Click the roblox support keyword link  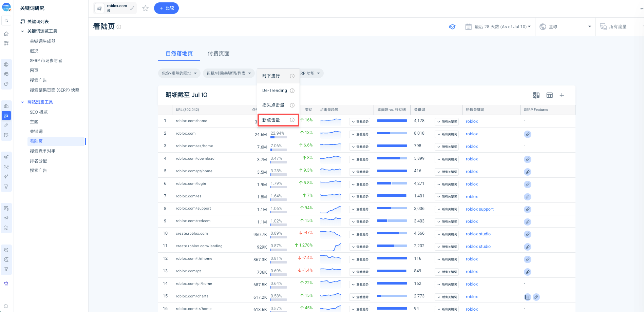480,209
